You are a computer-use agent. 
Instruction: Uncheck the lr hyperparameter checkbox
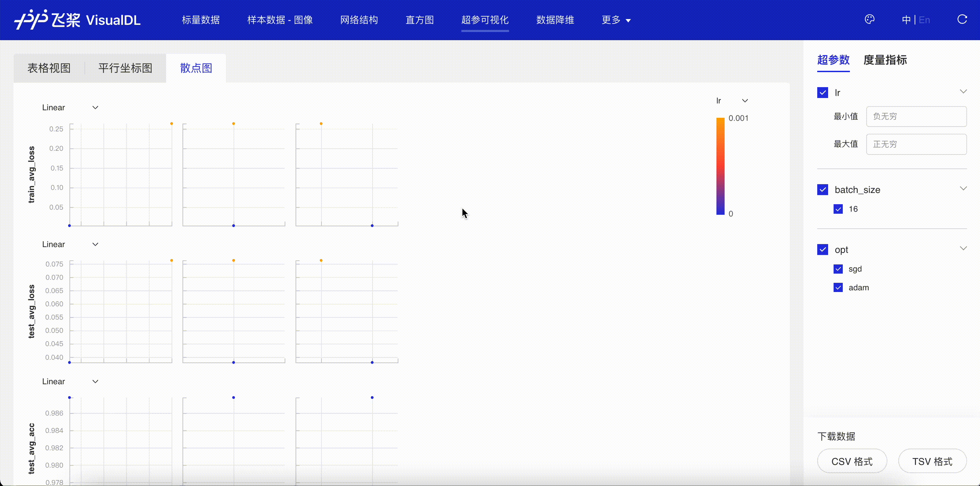822,93
